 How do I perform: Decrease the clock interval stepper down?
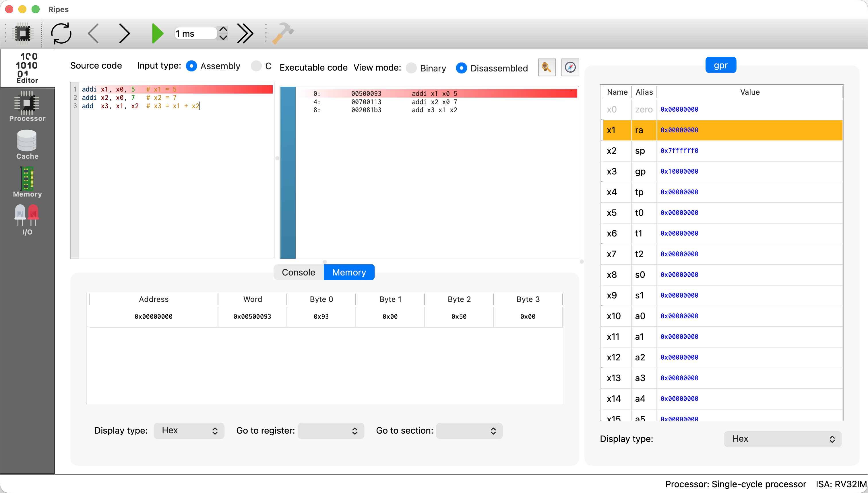pyautogui.click(x=223, y=37)
